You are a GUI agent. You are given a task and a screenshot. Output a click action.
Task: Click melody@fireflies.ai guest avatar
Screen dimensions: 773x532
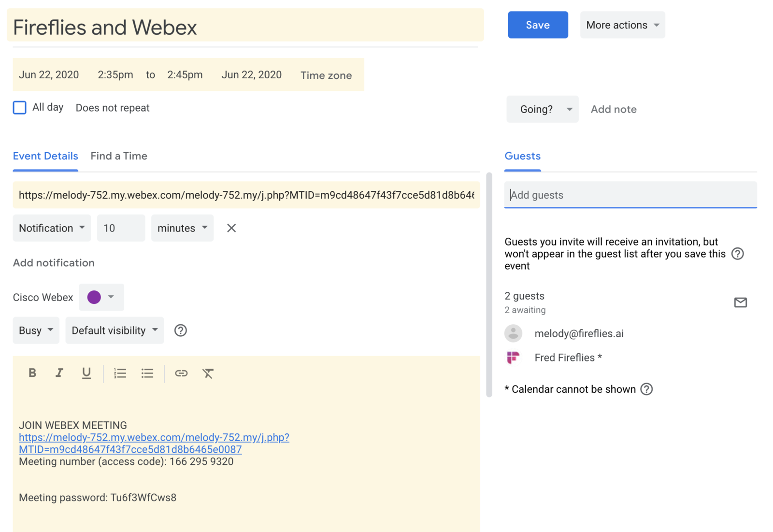point(513,333)
